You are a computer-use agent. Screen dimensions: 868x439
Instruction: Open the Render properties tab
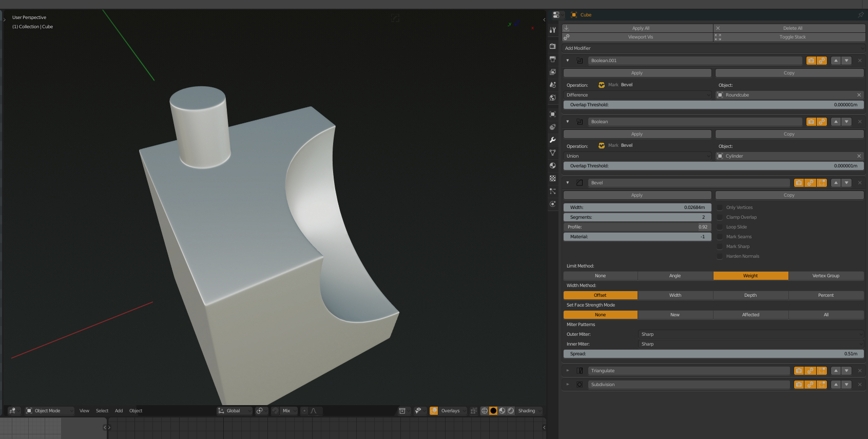click(x=553, y=46)
